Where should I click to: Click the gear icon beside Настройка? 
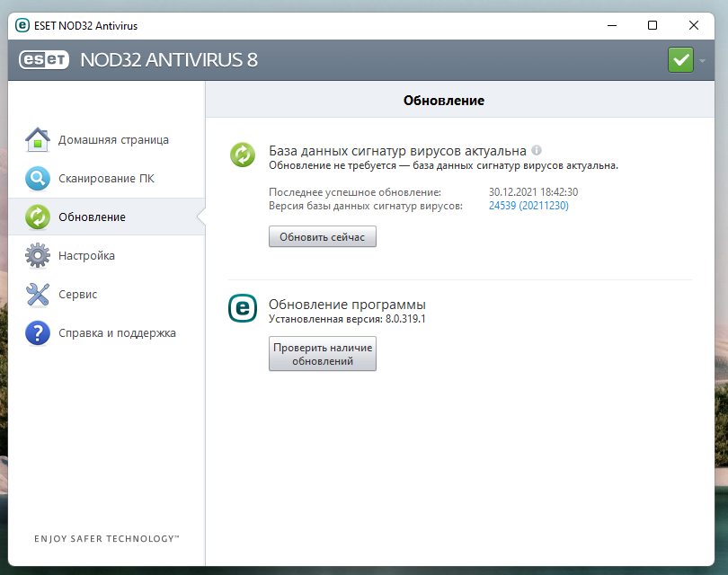(38, 256)
